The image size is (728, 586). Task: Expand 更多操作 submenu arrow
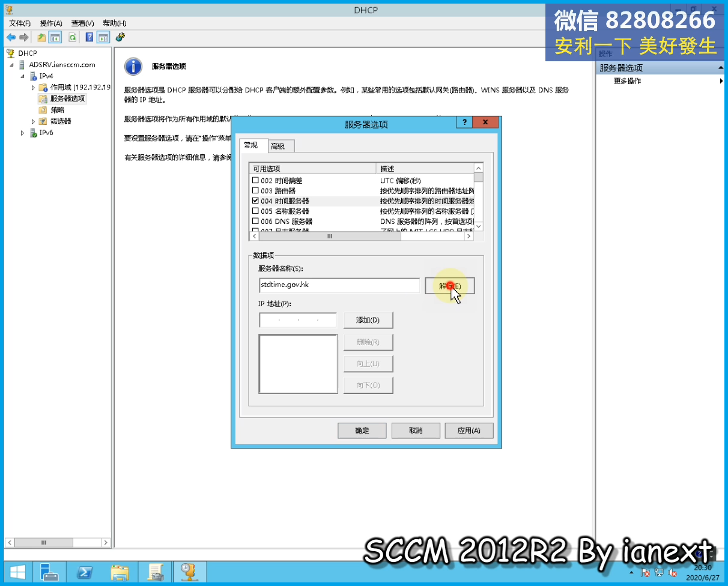[x=721, y=81]
